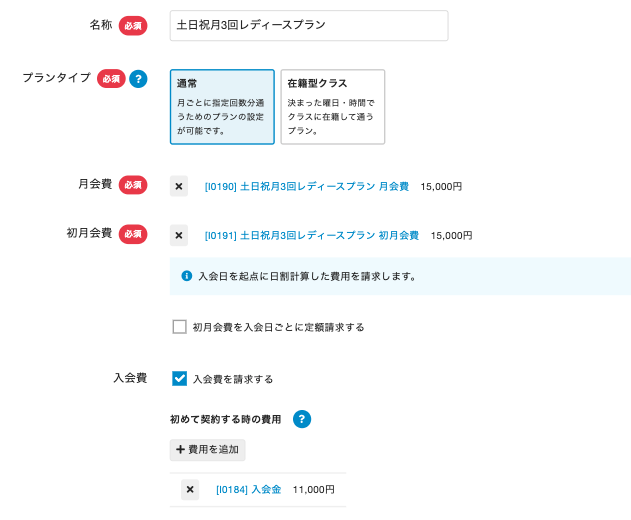Open the help icon next to プランタイプ
This screenshot has height=520, width=631.
pyautogui.click(x=138, y=79)
